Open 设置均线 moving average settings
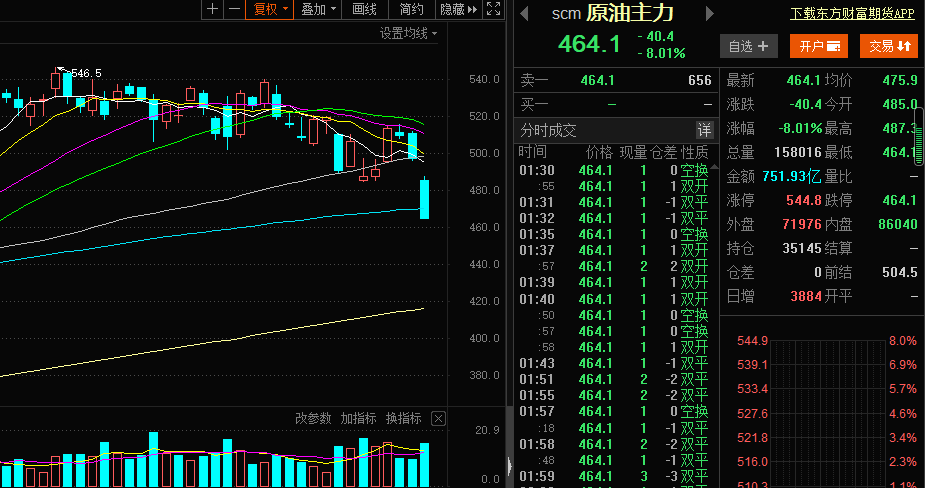Image resolution: width=925 pixels, height=488 pixels. tap(408, 34)
